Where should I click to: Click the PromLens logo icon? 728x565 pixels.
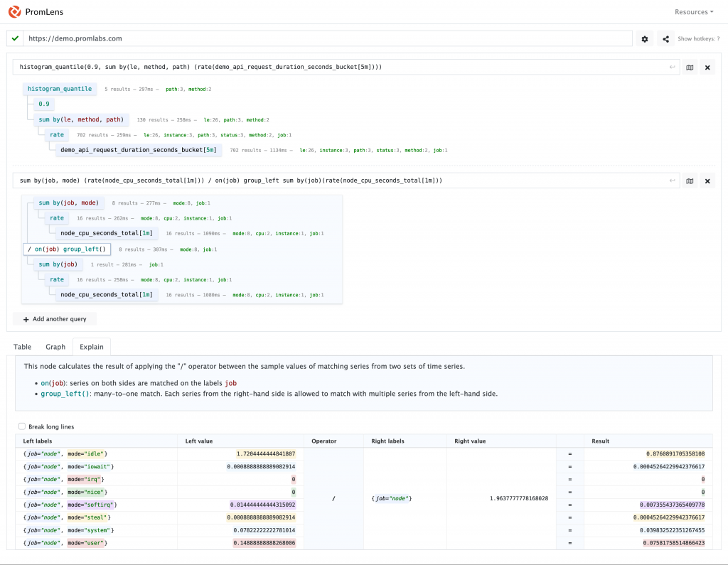(x=15, y=11)
